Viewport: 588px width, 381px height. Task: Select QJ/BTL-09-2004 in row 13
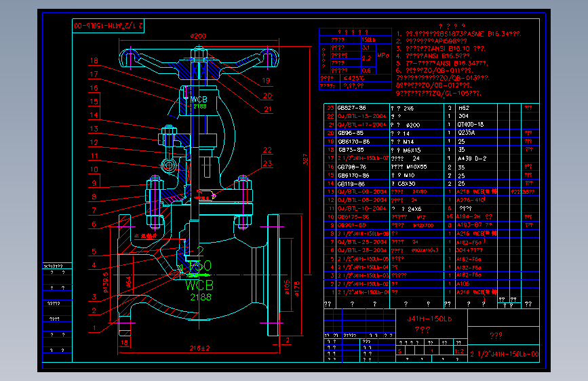pos(362,192)
